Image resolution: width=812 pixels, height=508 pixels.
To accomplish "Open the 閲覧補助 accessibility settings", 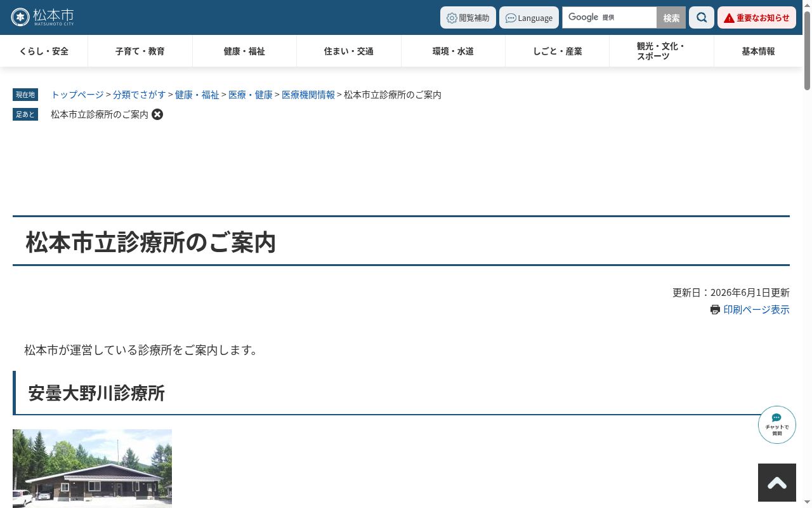I will [468, 18].
